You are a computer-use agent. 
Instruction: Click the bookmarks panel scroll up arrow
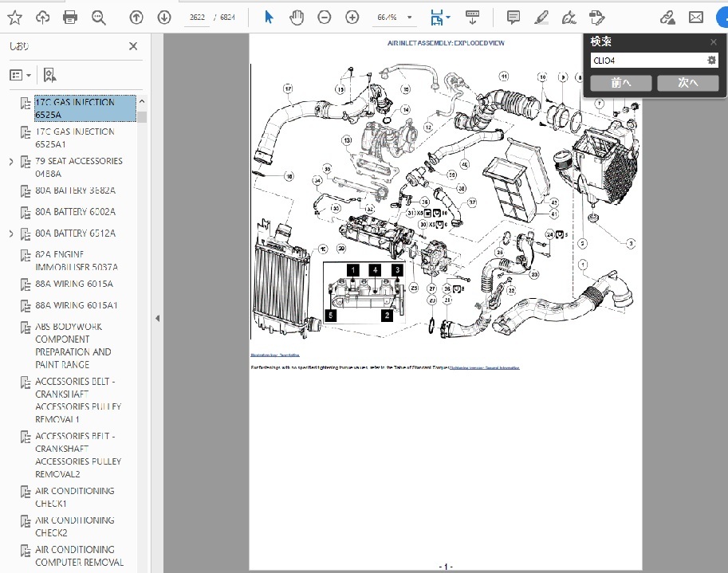[x=142, y=101]
